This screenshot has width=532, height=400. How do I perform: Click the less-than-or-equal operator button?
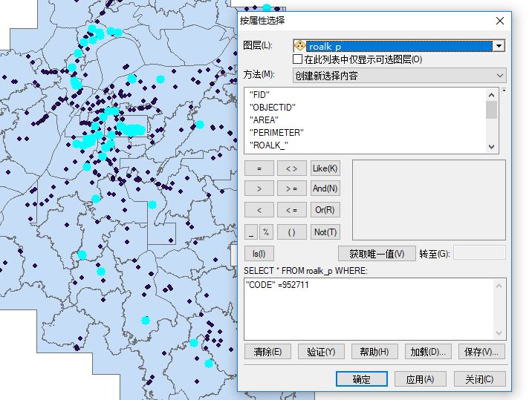(x=291, y=210)
